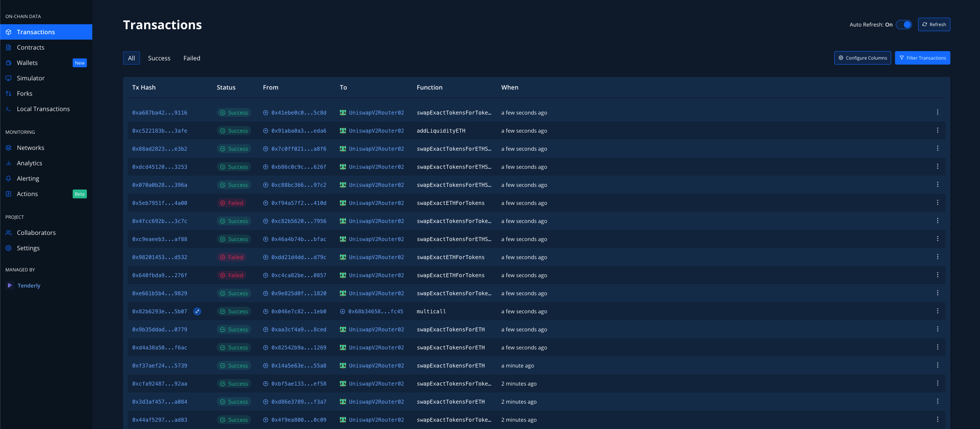Expand options menu for multicall transaction row
Screen dimensions: 980x429
[937, 311]
